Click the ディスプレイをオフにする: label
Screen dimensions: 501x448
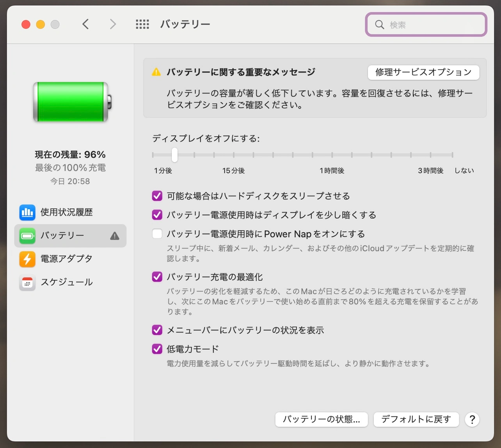(x=206, y=139)
